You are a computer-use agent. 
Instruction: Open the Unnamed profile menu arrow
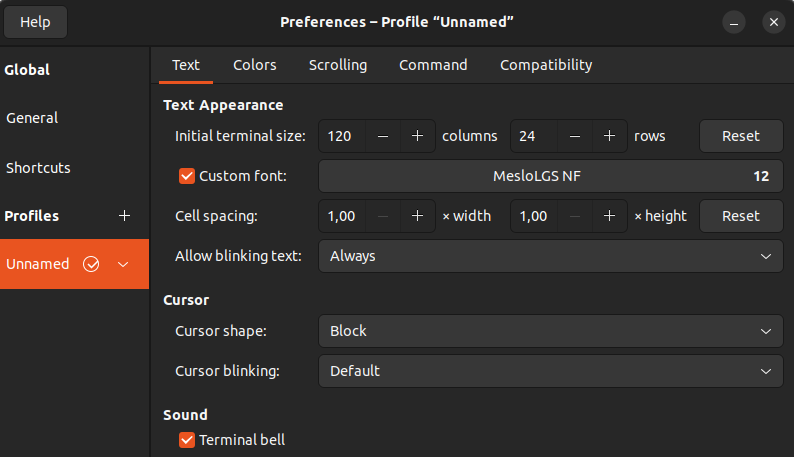(x=123, y=264)
